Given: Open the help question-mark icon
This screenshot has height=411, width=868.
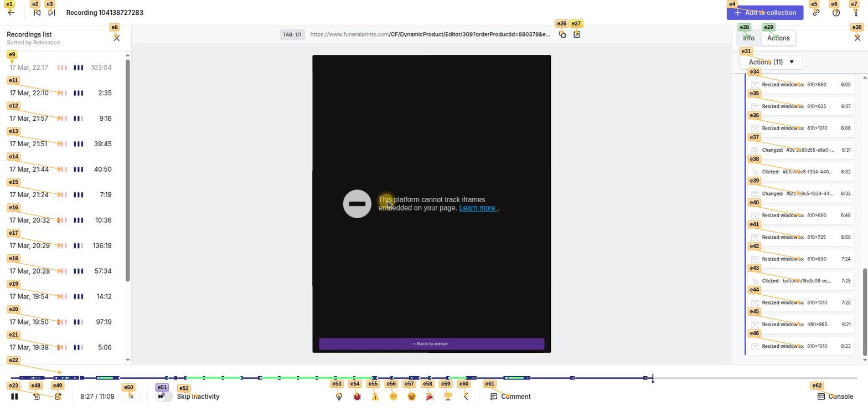Looking at the screenshot, I should click(x=836, y=12).
